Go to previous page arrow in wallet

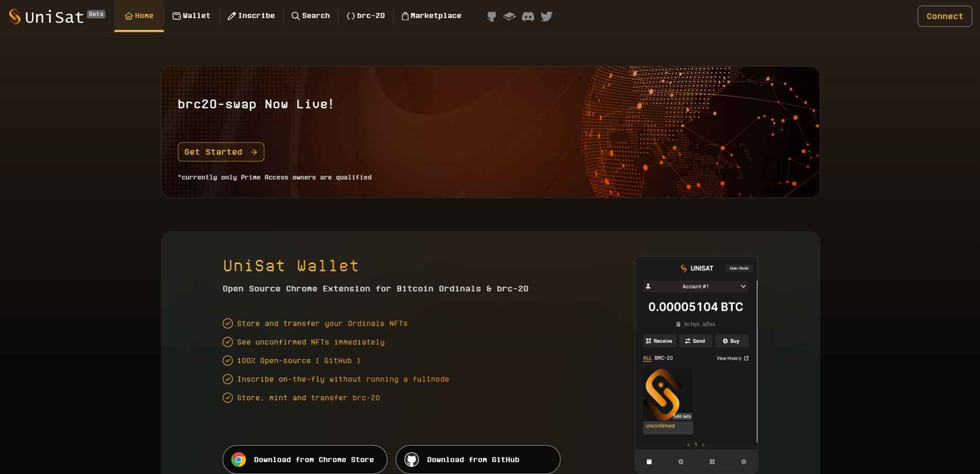[688, 445]
